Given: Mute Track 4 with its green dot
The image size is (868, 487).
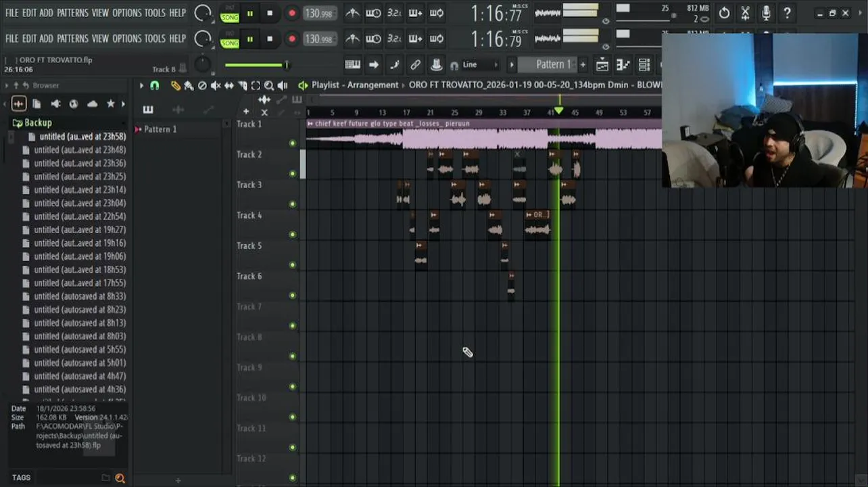Looking at the screenshot, I should 293,234.
